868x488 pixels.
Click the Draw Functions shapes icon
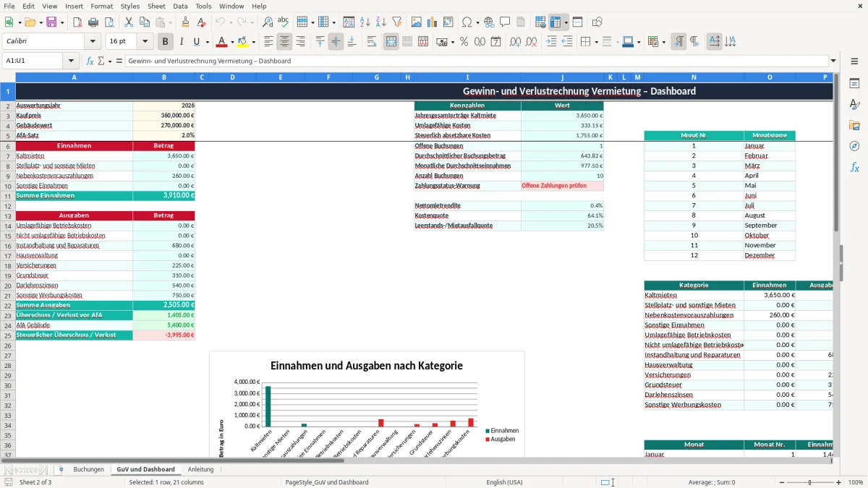[x=597, y=22]
